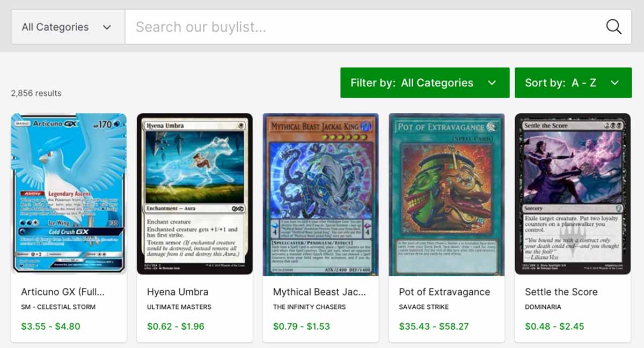Click the Hyena Umbra title link
This screenshot has height=348, width=644.
[178, 292]
